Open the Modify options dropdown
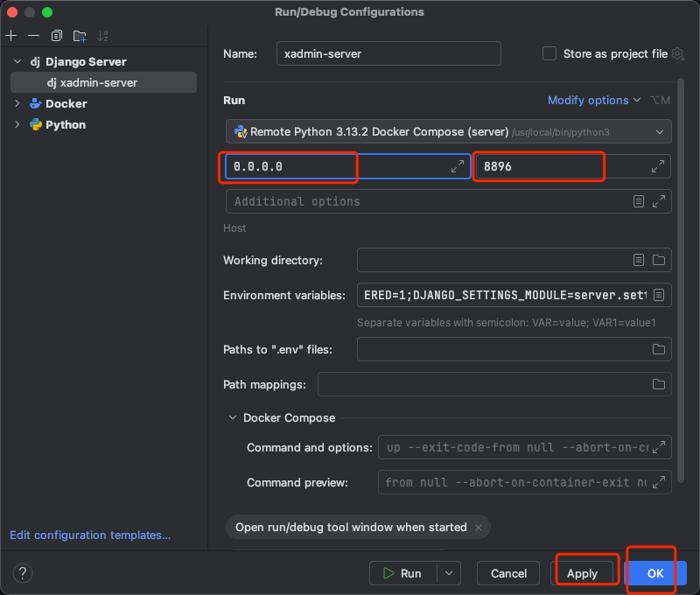 [594, 100]
